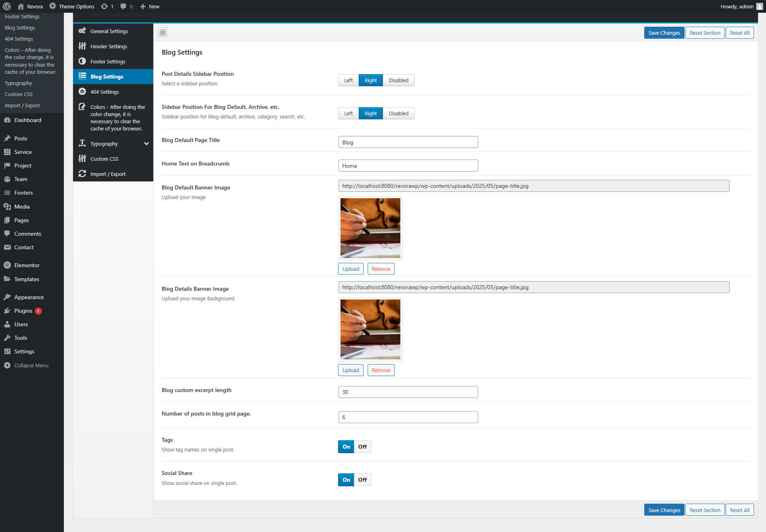Viewport: 766px width, 532px height.
Task: Set Post Details Sidebar Position to Disabled
Action: click(x=398, y=80)
